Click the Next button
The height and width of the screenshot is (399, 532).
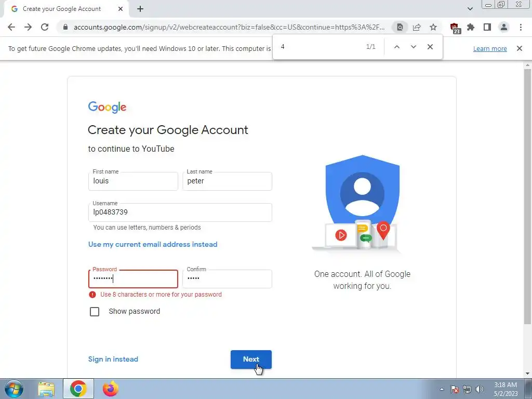[251, 360]
